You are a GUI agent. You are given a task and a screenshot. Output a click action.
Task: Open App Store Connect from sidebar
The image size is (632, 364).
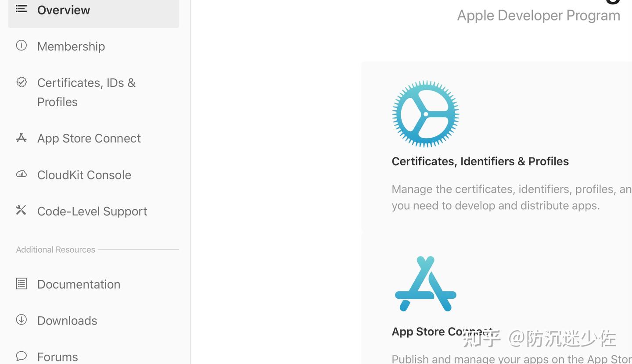coord(89,139)
